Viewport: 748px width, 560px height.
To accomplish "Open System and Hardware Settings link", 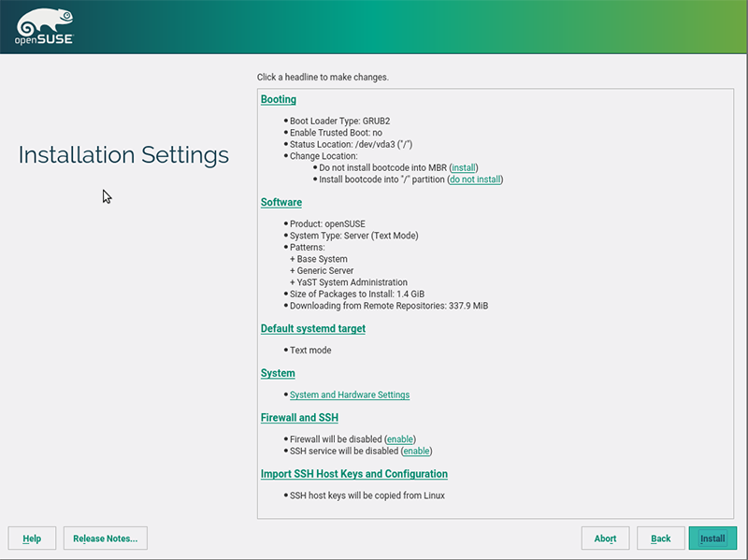I will (x=349, y=395).
